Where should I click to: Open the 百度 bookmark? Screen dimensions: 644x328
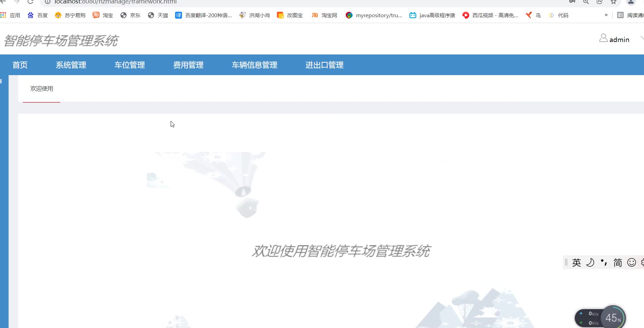(37, 15)
